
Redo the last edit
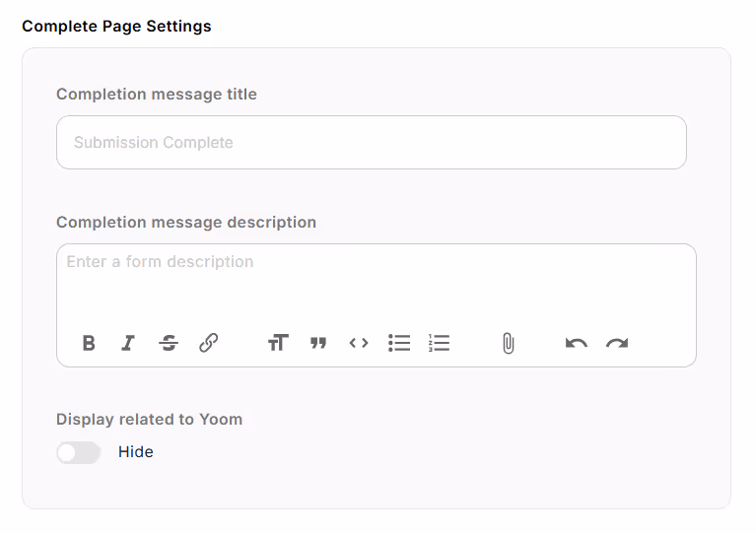click(x=617, y=343)
